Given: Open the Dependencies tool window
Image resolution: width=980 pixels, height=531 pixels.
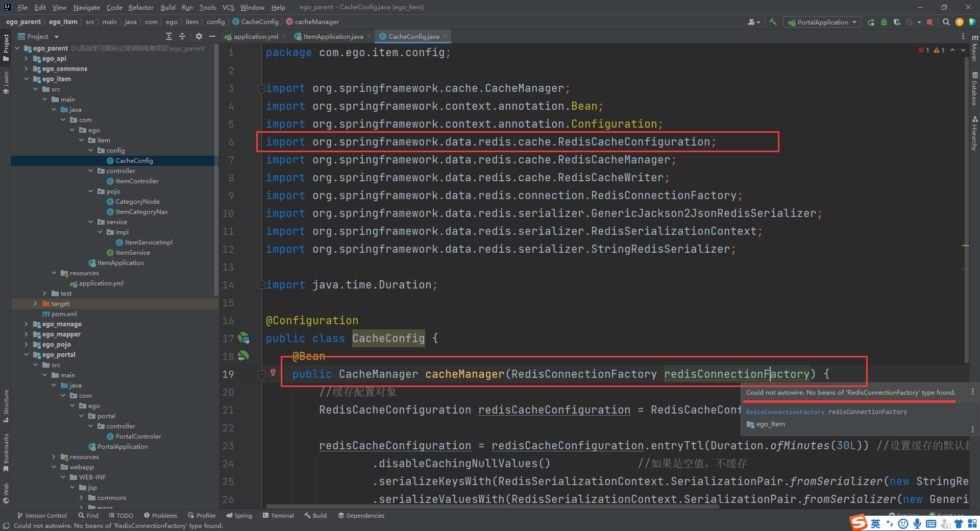Looking at the screenshot, I should tap(361, 515).
